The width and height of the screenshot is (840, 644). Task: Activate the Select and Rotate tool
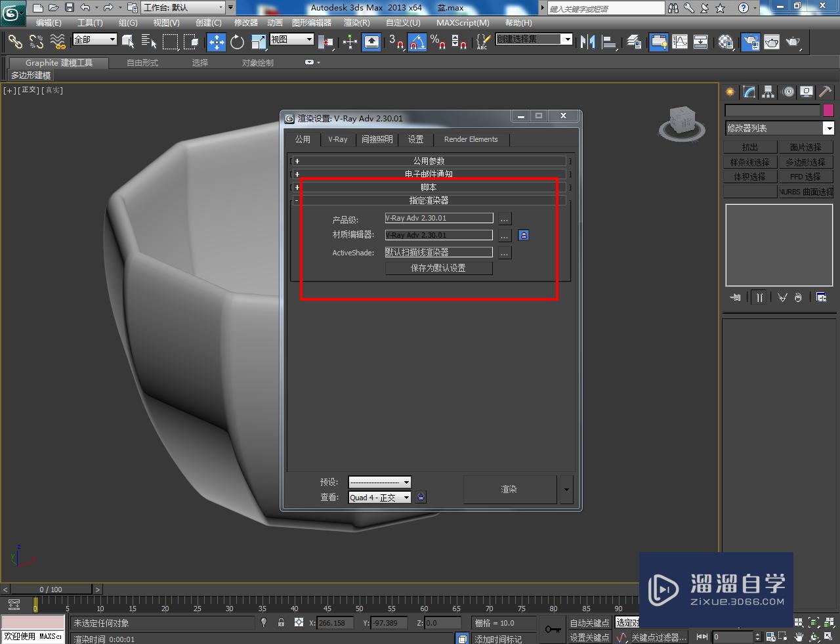click(237, 42)
